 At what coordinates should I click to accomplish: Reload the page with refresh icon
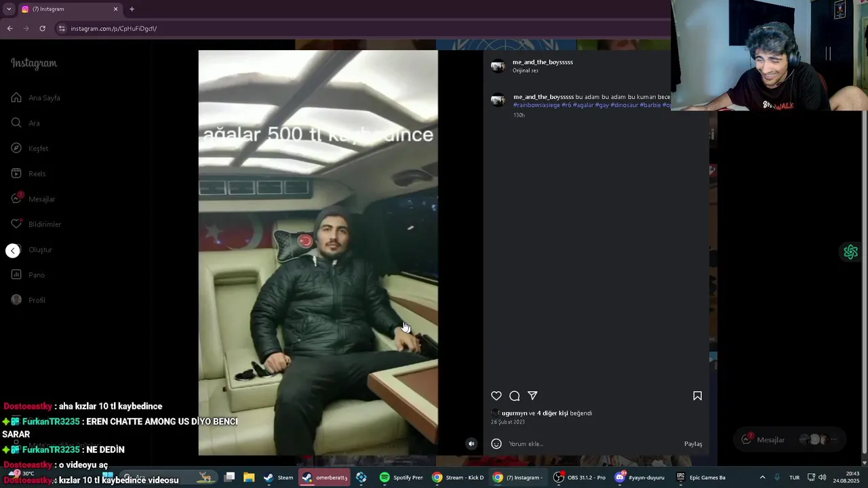point(42,28)
